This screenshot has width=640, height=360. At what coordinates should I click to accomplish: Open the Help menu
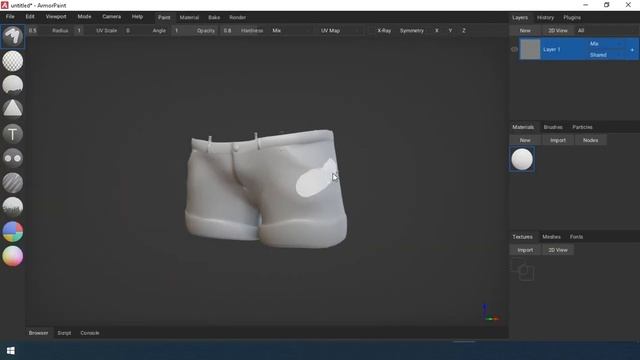pyautogui.click(x=137, y=17)
